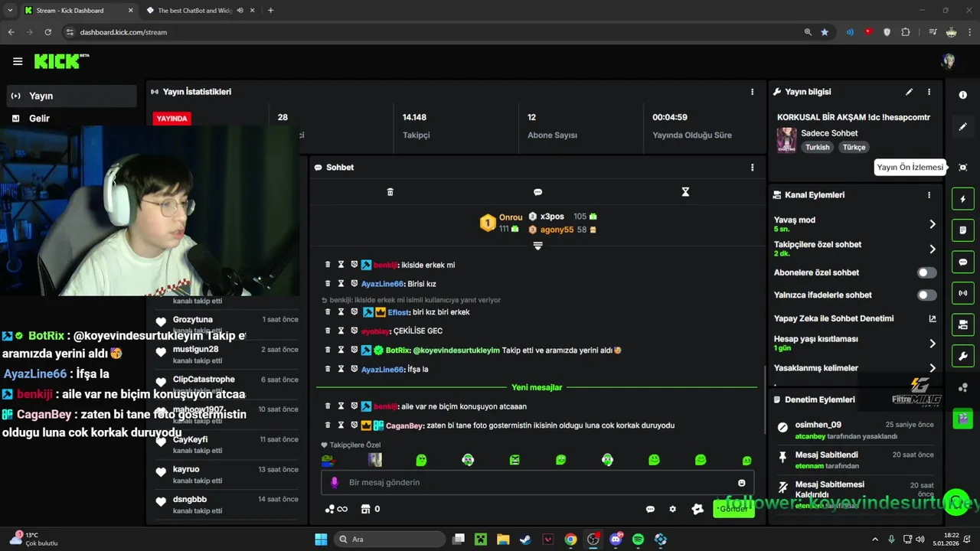Click the taskbar Ara search box
Image resolution: width=980 pixels, height=551 pixels.
pyautogui.click(x=390, y=540)
